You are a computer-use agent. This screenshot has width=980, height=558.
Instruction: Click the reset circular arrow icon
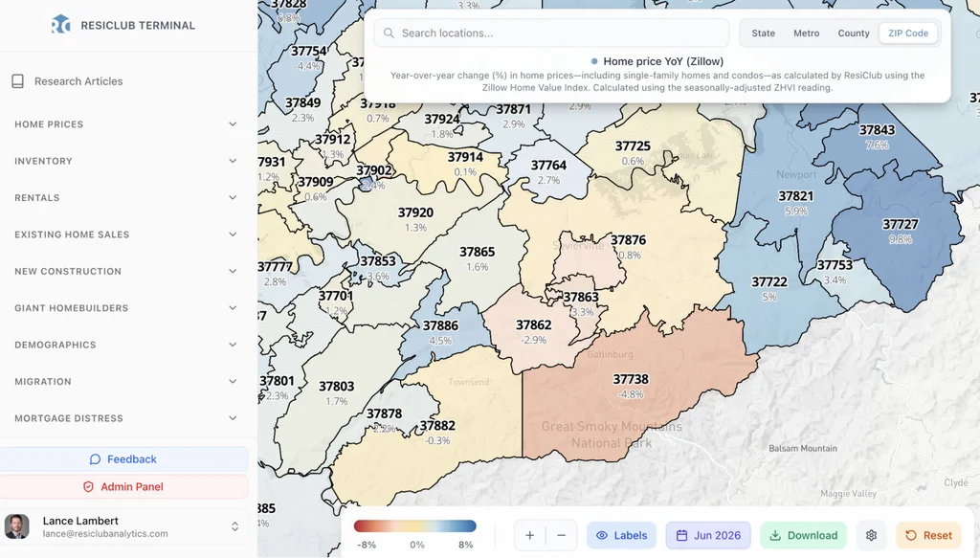tap(911, 535)
